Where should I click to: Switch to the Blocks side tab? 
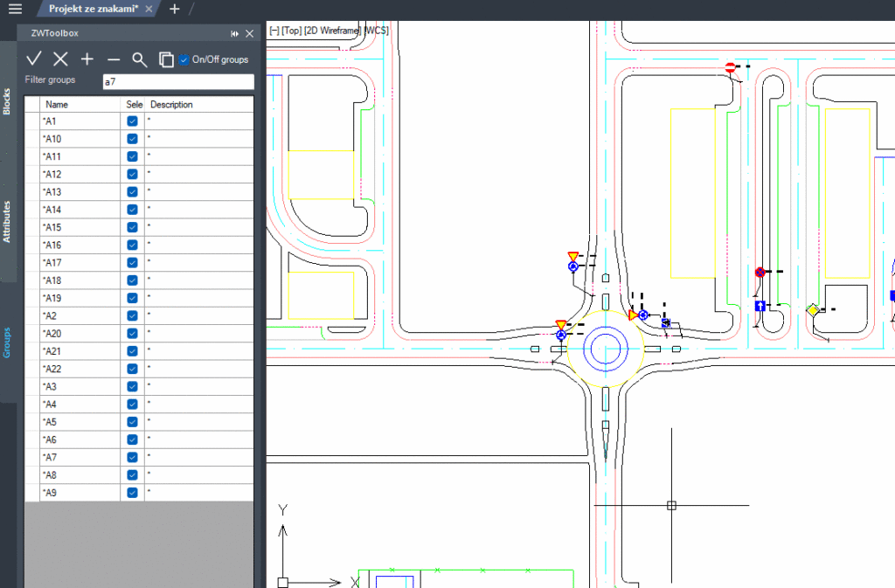(7, 101)
